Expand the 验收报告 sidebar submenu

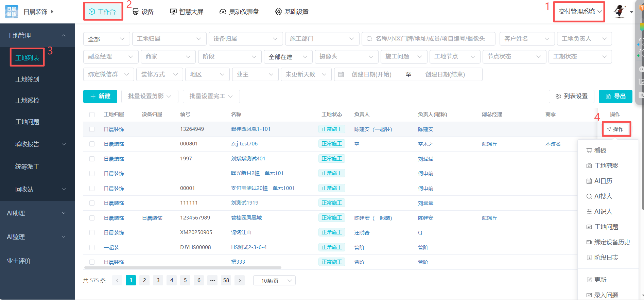pos(37,144)
